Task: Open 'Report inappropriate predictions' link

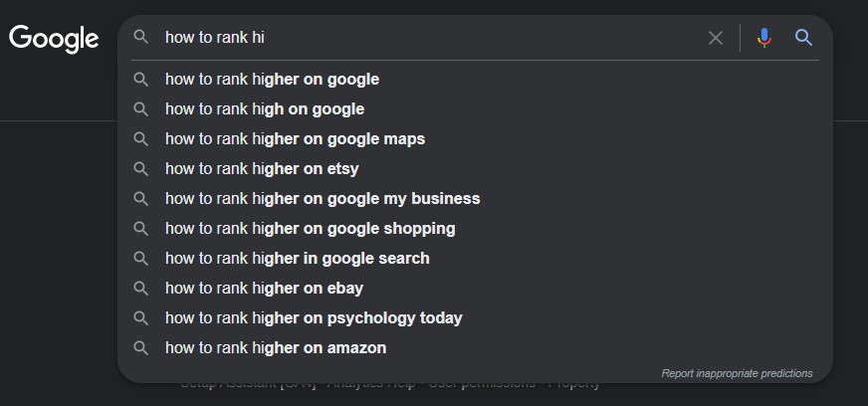Action: [737, 373]
